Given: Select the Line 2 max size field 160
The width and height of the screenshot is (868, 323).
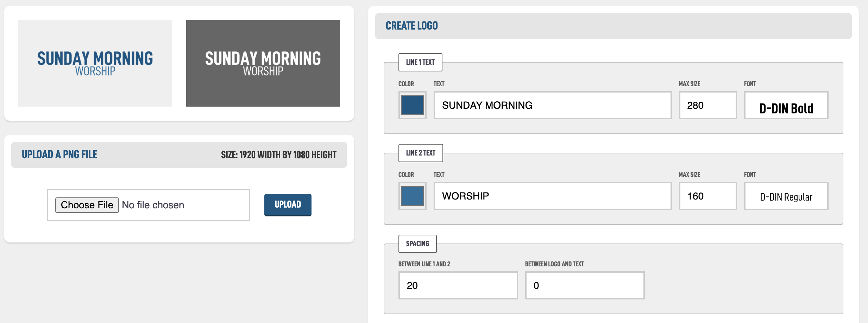Looking at the screenshot, I should click(708, 196).
